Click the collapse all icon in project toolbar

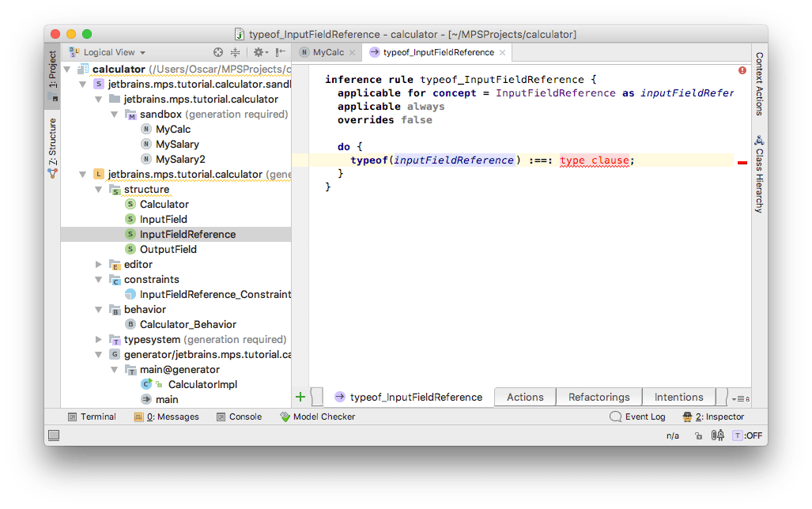[236, 52]
